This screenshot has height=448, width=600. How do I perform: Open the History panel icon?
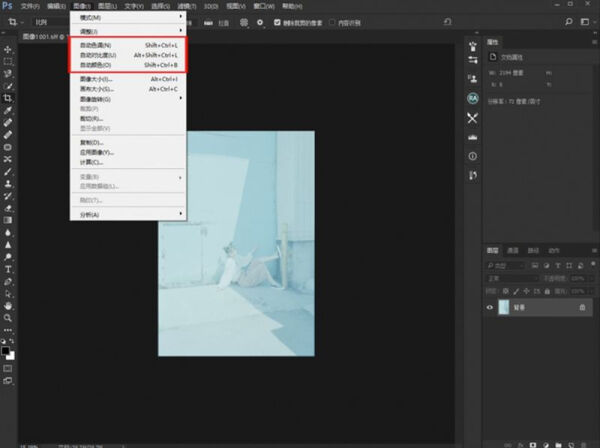pyautogui.click(x=473, y=175)
